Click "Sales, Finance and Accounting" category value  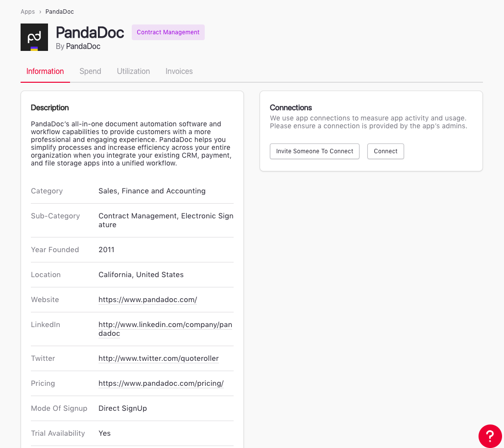point(152,191)
